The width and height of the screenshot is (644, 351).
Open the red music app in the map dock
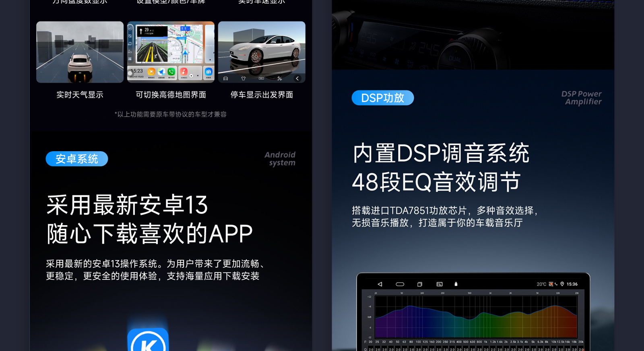[x=184, y=72]
